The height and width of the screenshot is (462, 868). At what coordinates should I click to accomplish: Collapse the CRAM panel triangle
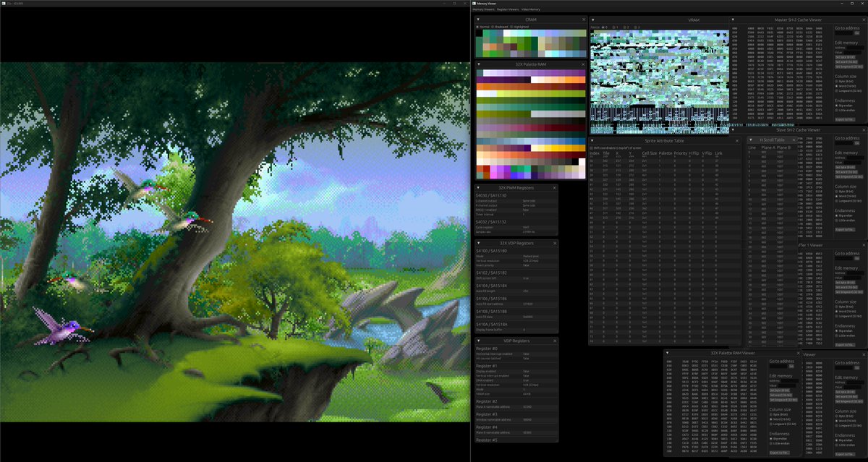479,20
